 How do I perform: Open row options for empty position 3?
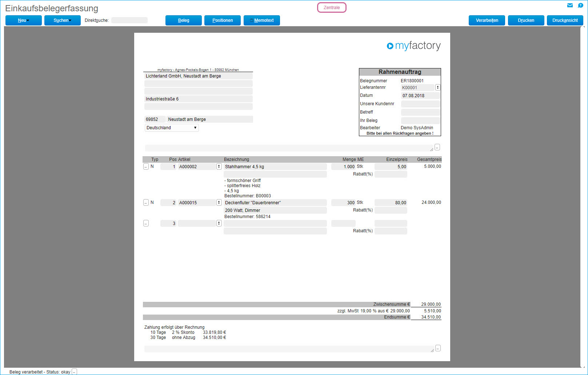[146, 223]
